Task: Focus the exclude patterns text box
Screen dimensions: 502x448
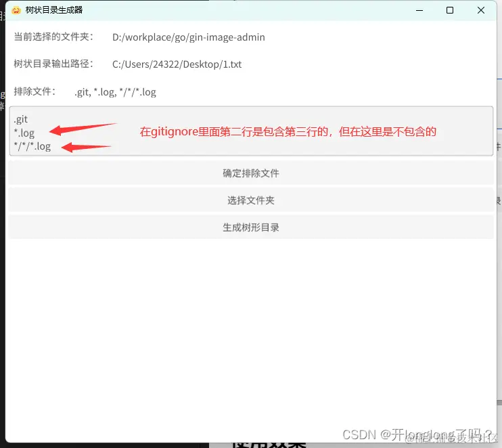Action: coord(251,131)
